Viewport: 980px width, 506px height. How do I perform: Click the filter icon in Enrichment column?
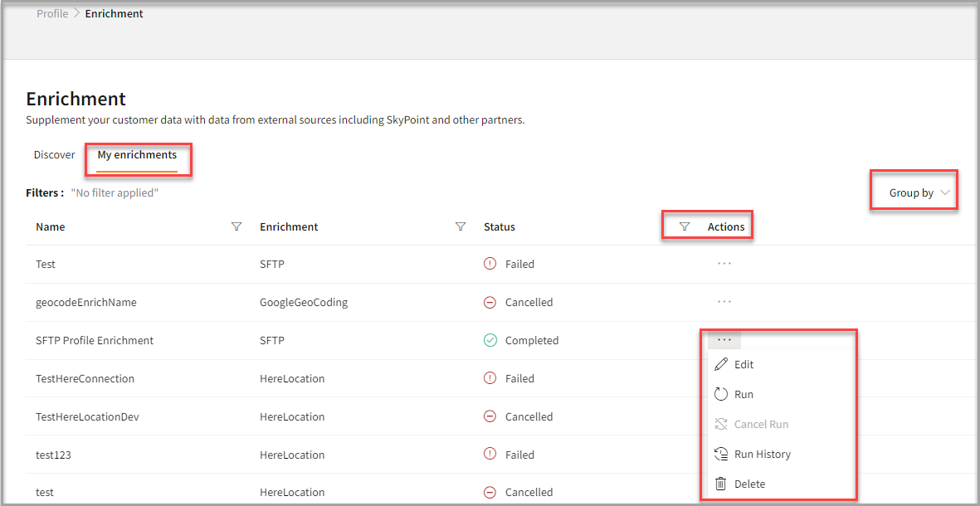[461, 226]
